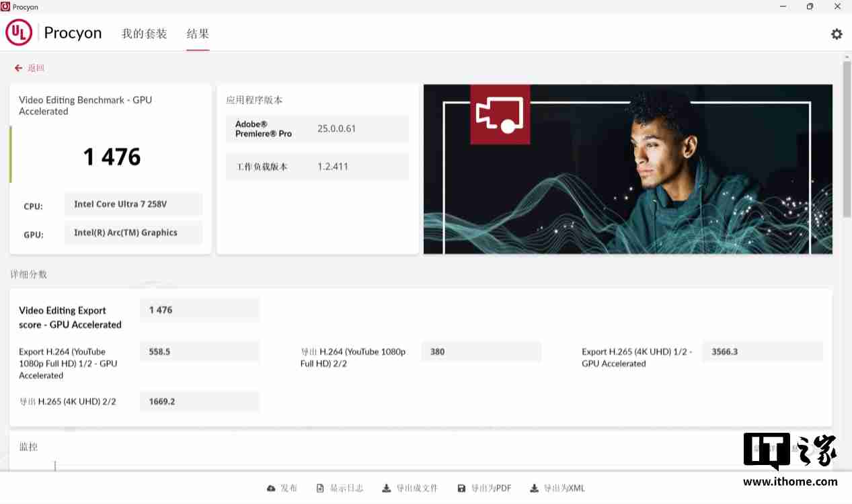
Task: Select the 工作负载版本 row showing 1.2.411
Action: pos(317,166)
